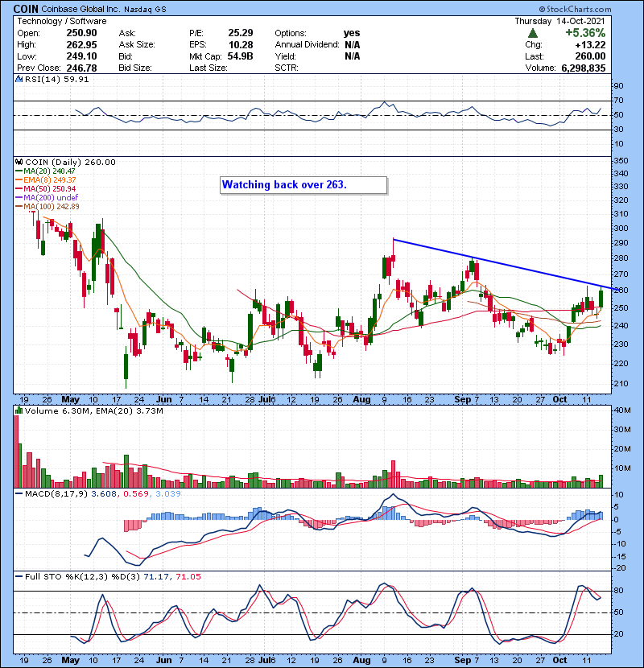Click the COIN ticker symbol in header

click(x=26, y=9)
